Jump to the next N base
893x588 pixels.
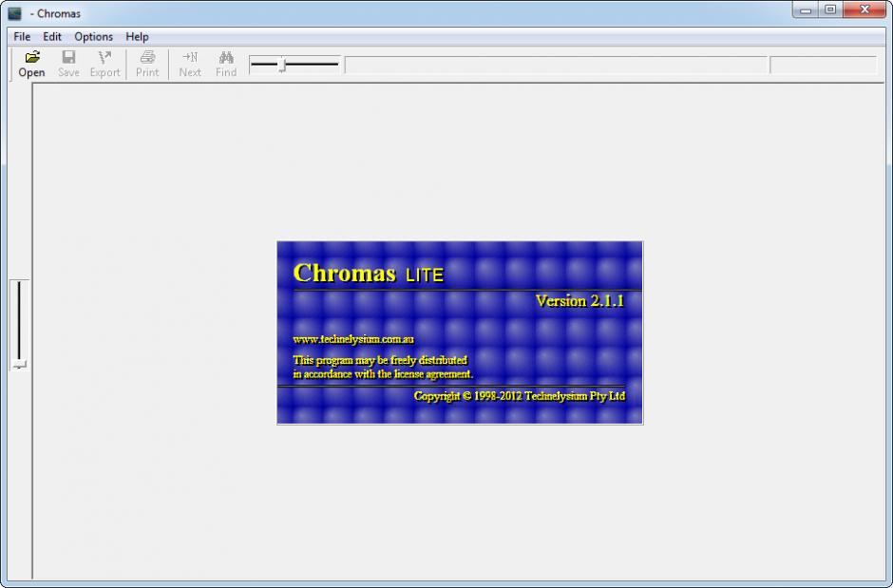click(x=190, y=58)
